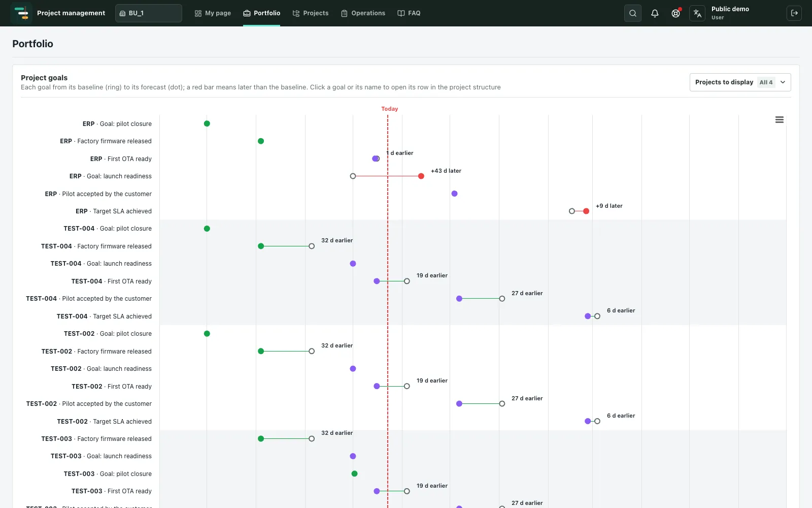Click the Public demo user profile
This screenshot has width=812, height=508.
[730, 13]
